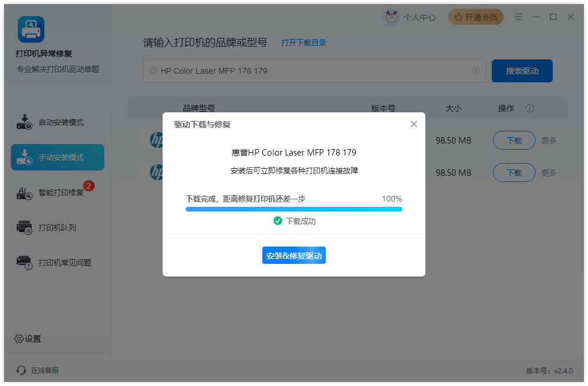
Task: Click 下载完成，距离修复打印机还差一步 text
Action: click(246, 199)
